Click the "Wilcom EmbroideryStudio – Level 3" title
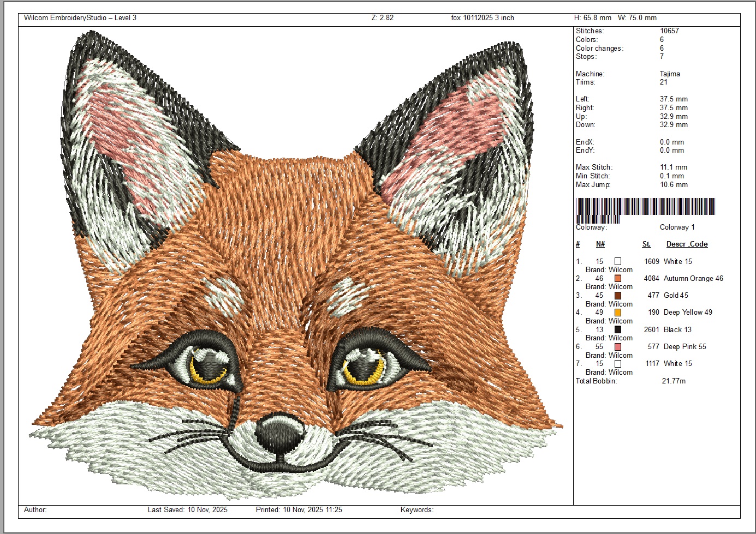Viewport: 756px width, 534px height. point(80,18)
